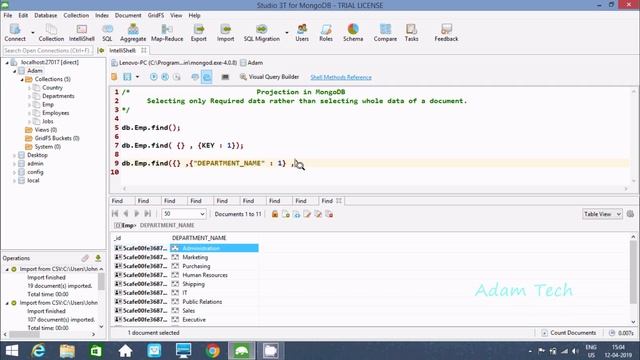Select the IntelliShell tab
This screenshot has height=360, width=640.
click(122, 50)
